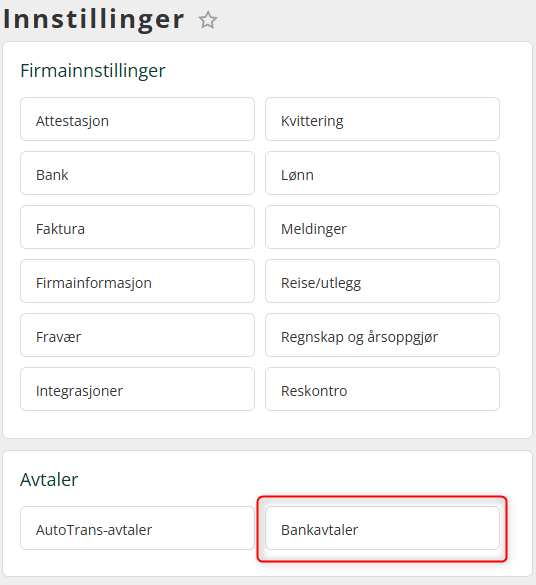Open Faktura settings

(137, 227)
